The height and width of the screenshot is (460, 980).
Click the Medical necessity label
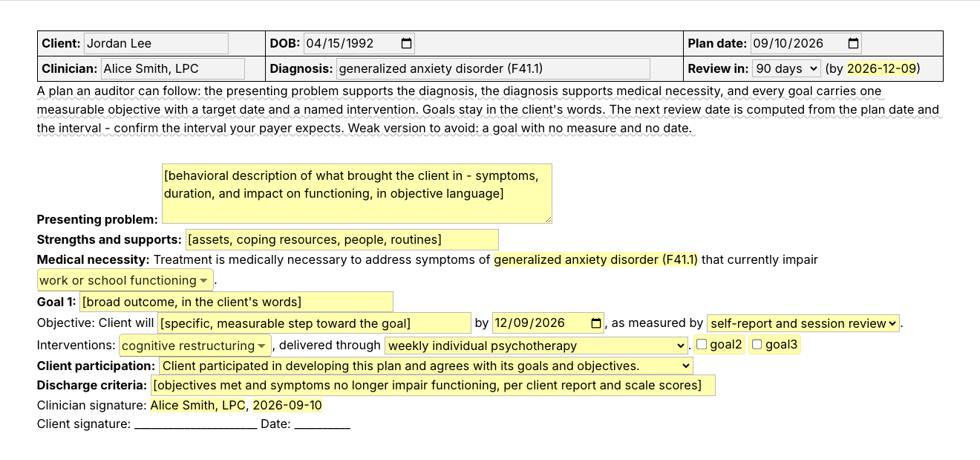click(x=94, y=259)
